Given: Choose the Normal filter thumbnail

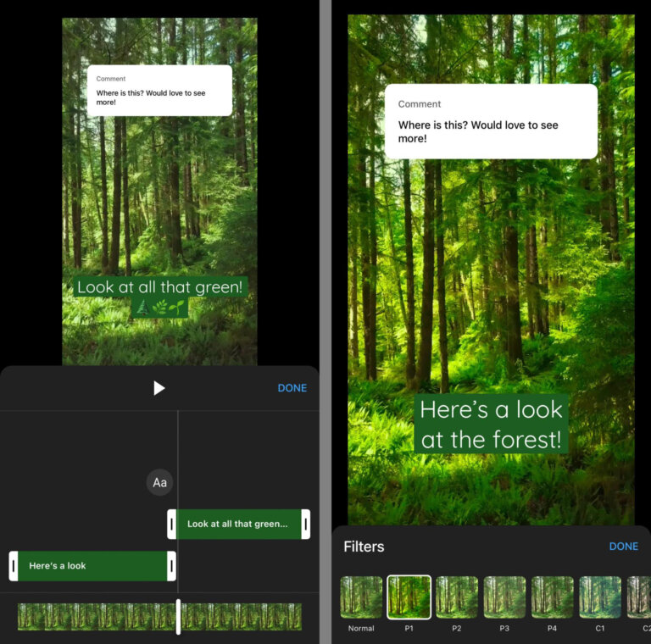Looking at the screenshot, I should coord(361,597).
